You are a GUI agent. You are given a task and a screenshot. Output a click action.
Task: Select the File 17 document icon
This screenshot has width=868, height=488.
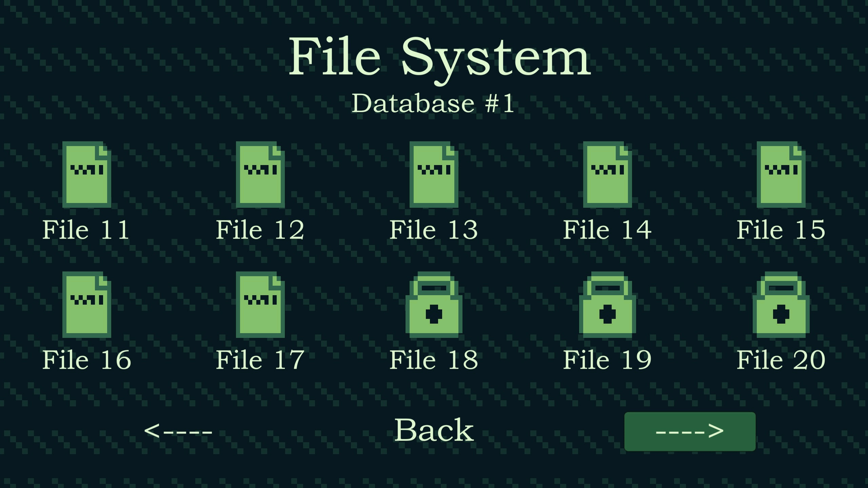tap(260, 305)
